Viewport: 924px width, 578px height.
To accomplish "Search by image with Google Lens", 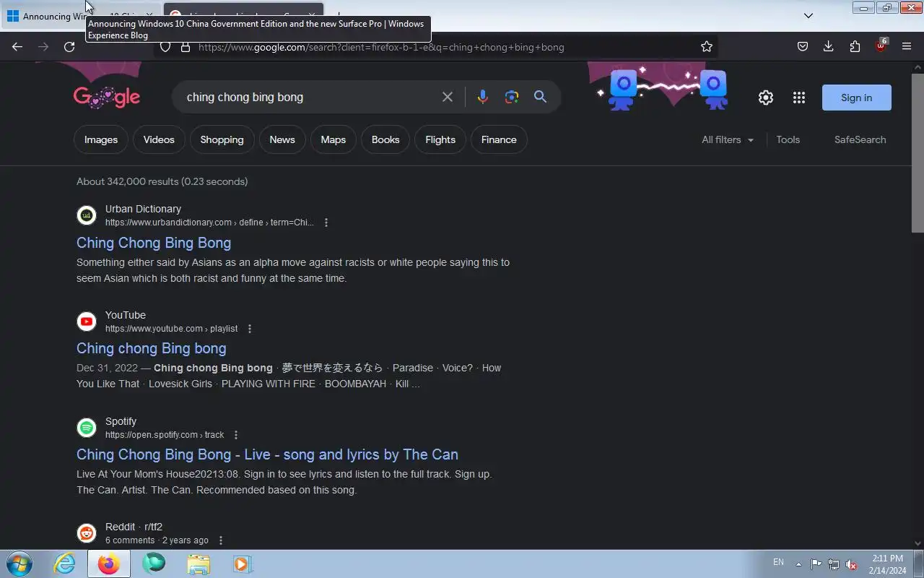I will (x=512, y=97).
